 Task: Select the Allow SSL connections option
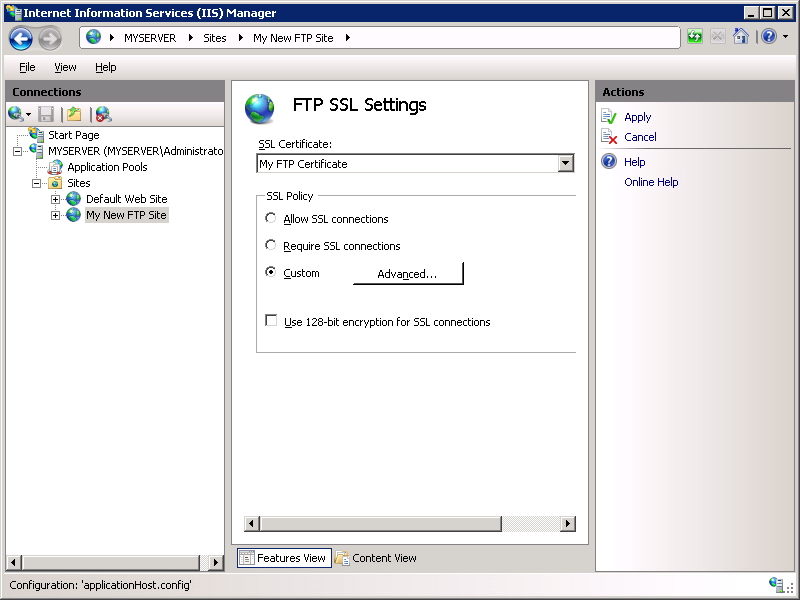(x=271, y=218)
